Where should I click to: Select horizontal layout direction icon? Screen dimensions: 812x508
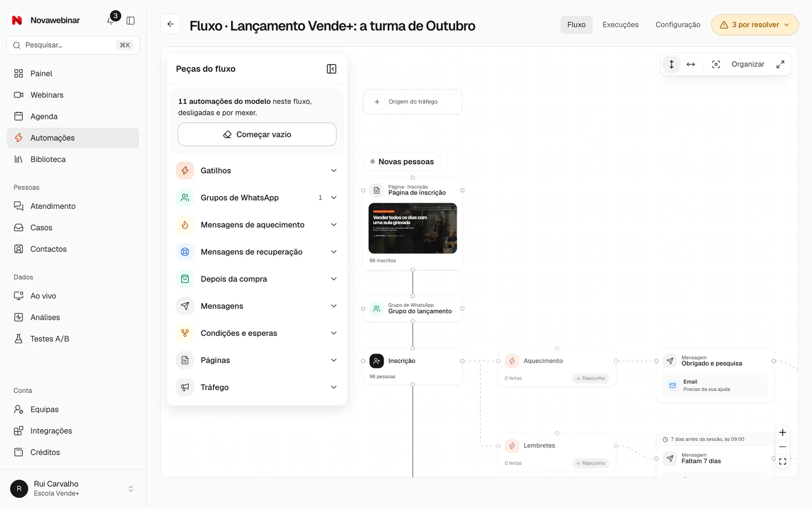click(x=691, y=64)
